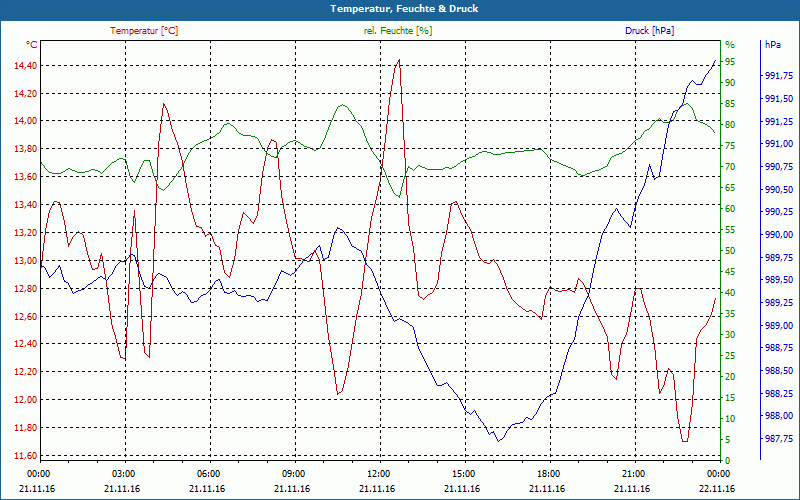Click the 989,00 pressure axis value
Image resolution: width=800 pixels, height=500 pixels.
click(779, 326)
